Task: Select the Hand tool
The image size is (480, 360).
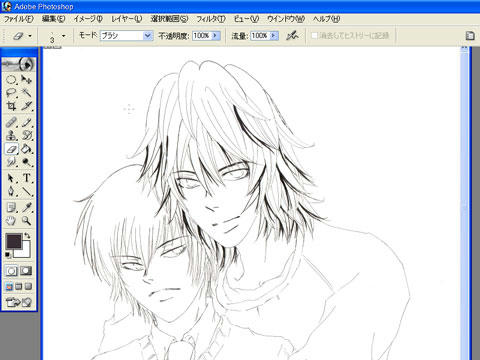Action: coord(11,221)
